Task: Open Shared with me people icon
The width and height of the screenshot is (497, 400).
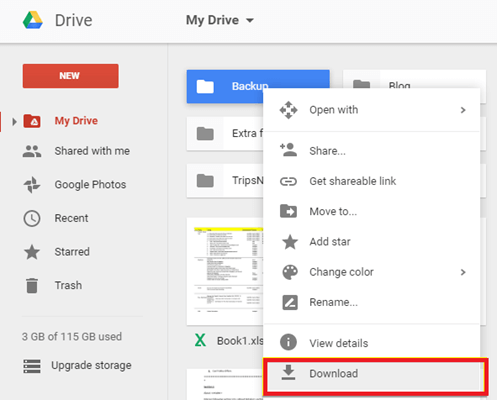Action: tap(32, 151)
